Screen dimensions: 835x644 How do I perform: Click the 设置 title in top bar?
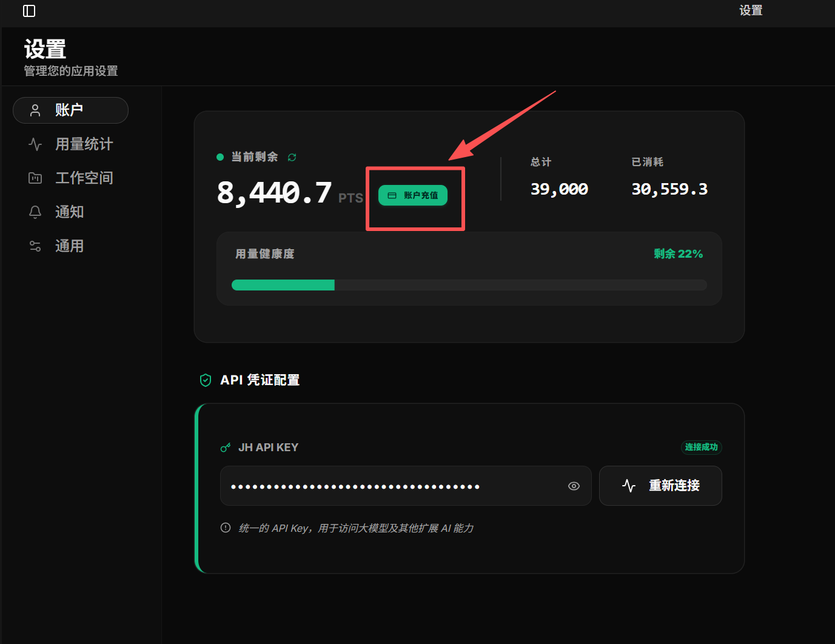point(751,10)
